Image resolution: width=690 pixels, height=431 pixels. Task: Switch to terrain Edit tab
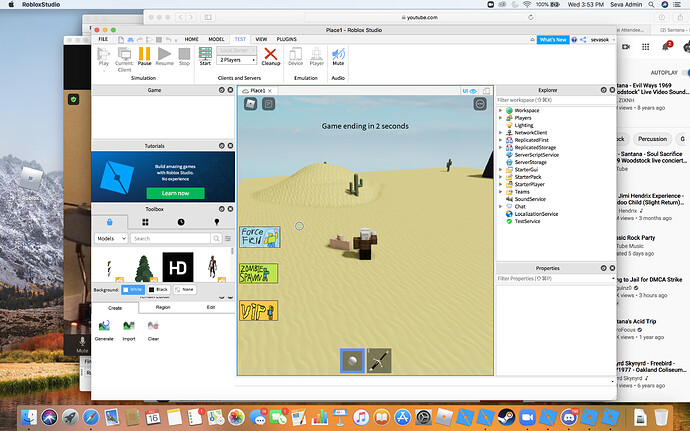tap(211, 307)
